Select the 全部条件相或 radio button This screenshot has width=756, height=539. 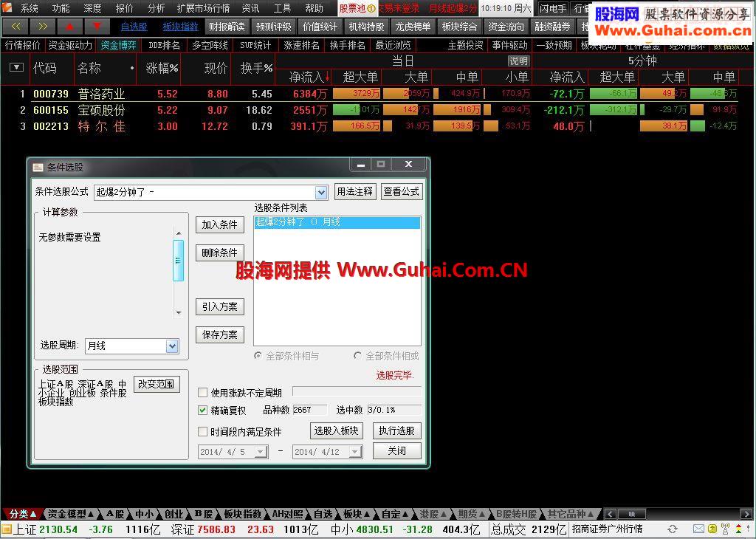(357, 356)
